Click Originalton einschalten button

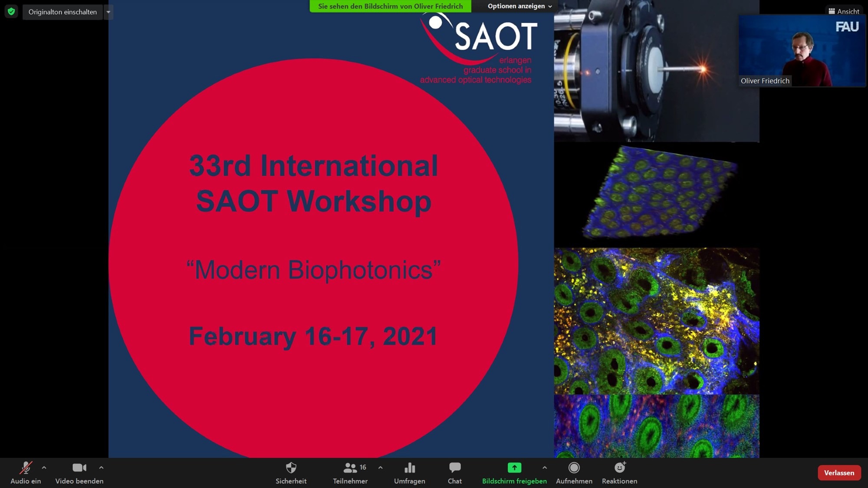point(62,12)
